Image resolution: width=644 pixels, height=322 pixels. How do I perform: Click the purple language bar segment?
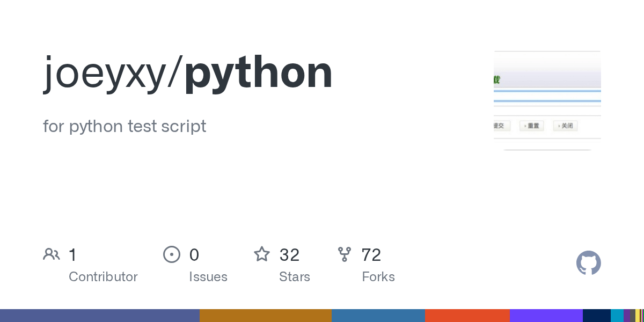[546, 316]
